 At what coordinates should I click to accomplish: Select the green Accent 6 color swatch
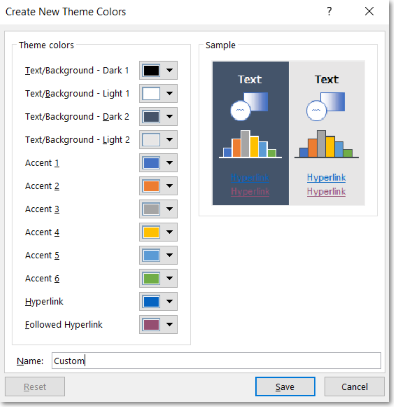tap(151, 278)
